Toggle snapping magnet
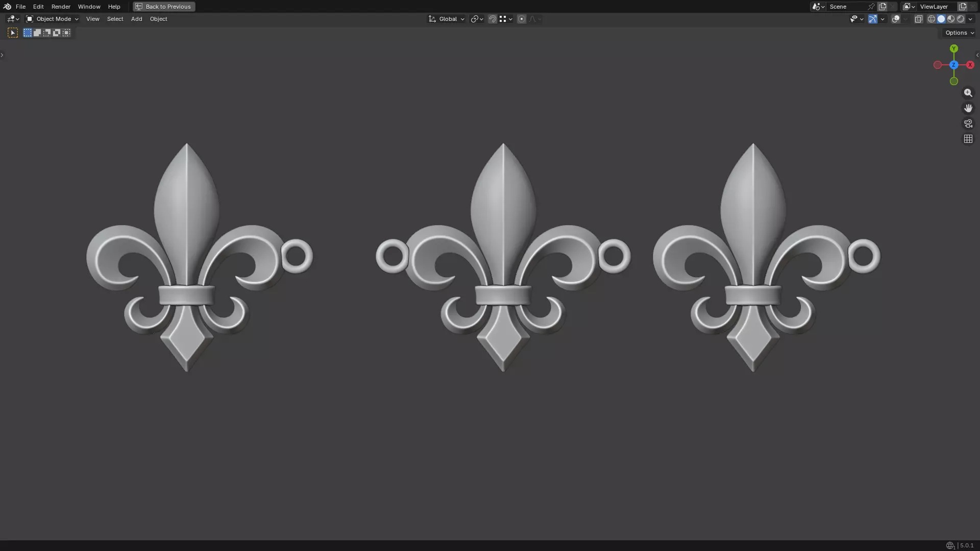This screenshot has width=980, height=551. point(493,19)
